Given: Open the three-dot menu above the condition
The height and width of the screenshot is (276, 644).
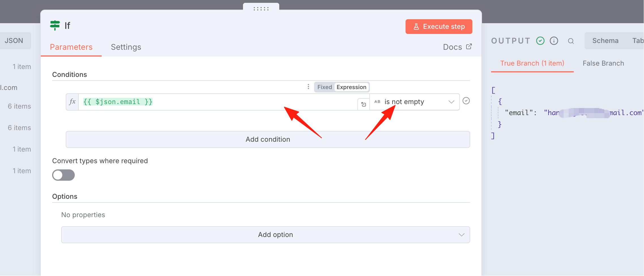Looking at the screenshot, I should 308,87.
